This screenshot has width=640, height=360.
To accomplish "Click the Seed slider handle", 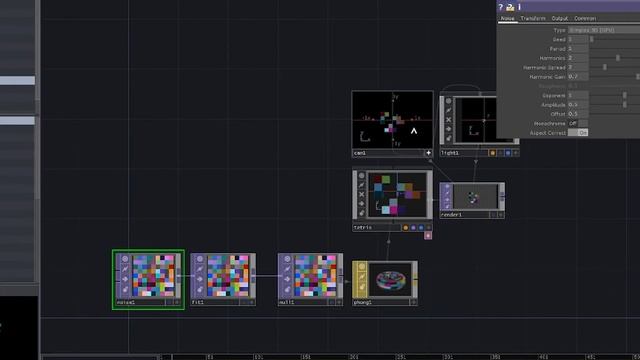I will point(591,40).
